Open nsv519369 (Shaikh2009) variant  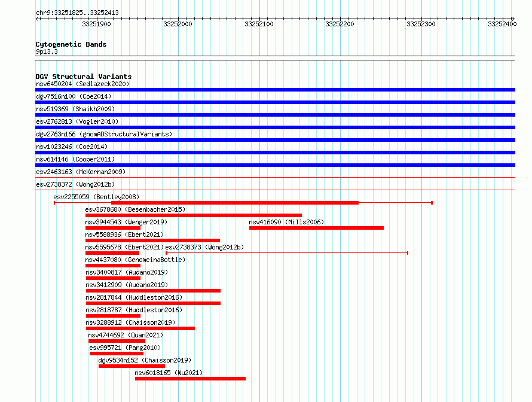(x=75, y=109)
